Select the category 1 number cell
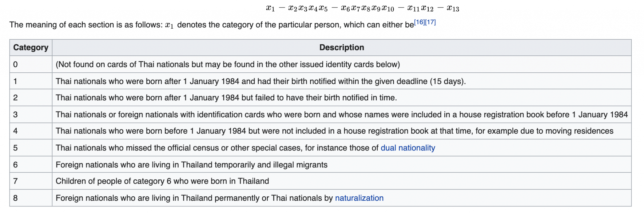 point(16,81)
